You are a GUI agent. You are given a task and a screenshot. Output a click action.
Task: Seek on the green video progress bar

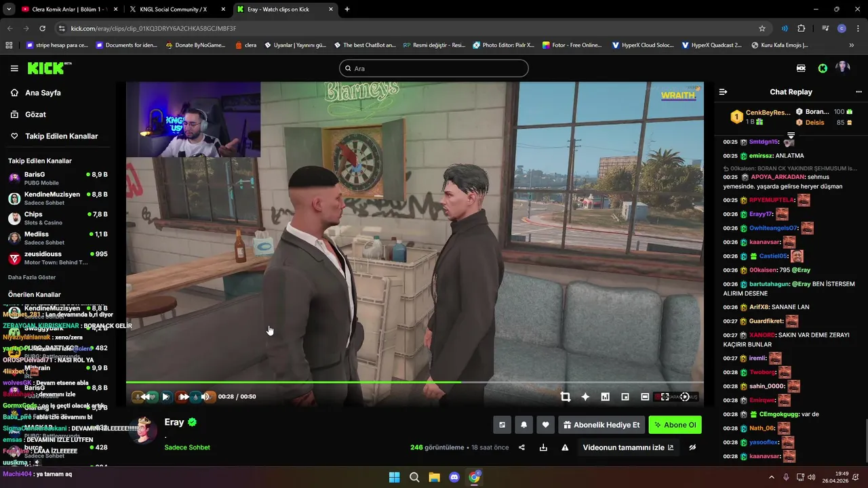(x=414, y=382)
